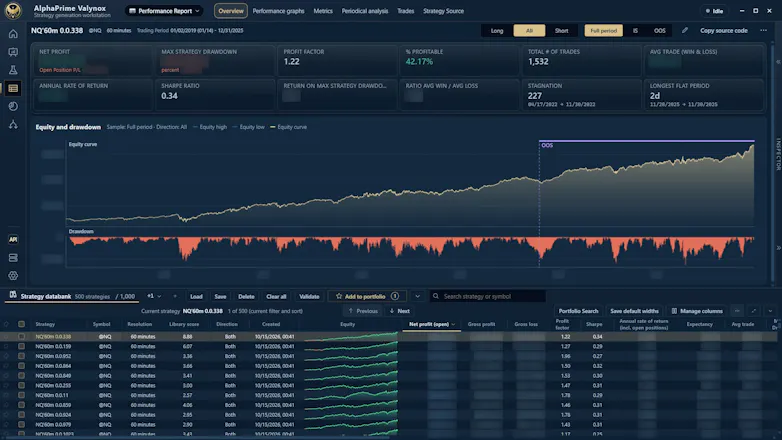
Task: Click the server storage sidebar icon
Action: click(13, 257)
